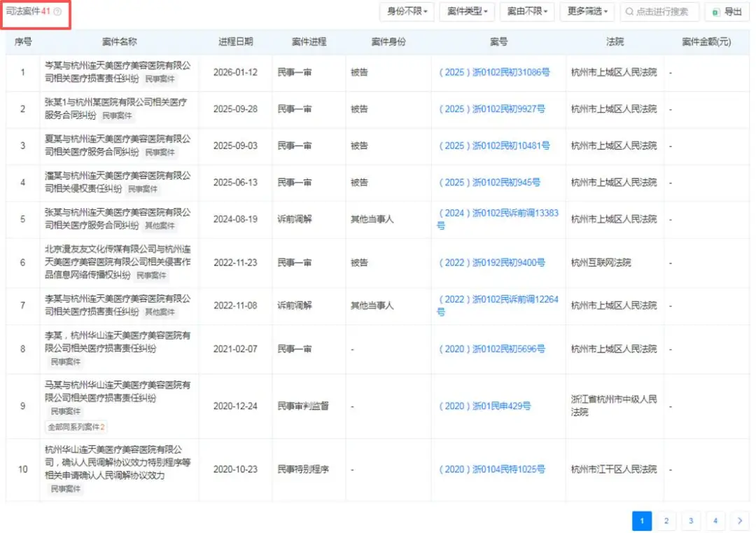Open case link (2020)浙0104民特1025号
Screen dimensions: 756x533
click(x=492, y=469)
